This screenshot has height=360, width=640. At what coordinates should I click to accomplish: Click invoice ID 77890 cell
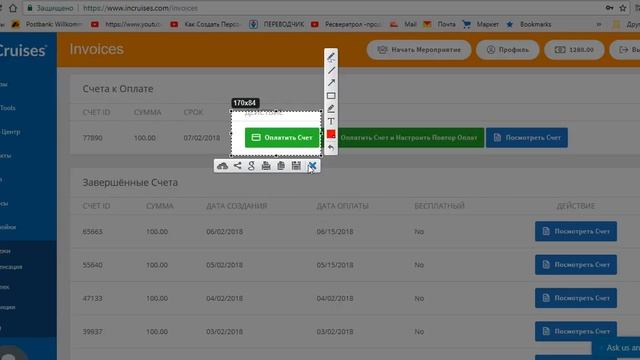(93, 138)
